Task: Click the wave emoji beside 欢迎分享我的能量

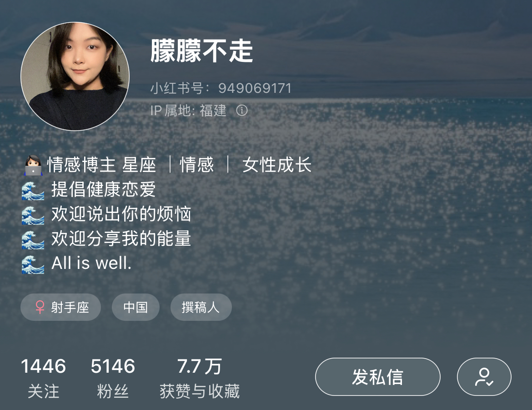Action: [x=33, y=239]
